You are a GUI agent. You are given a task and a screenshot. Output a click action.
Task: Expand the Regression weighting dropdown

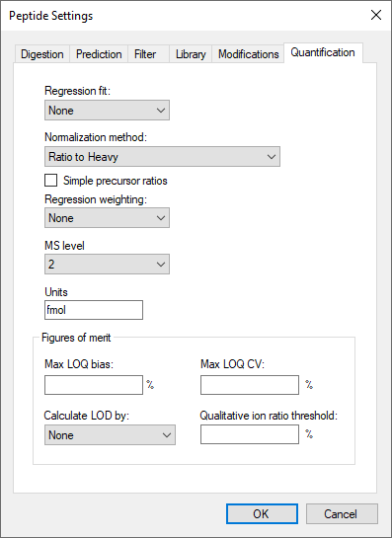107,217
